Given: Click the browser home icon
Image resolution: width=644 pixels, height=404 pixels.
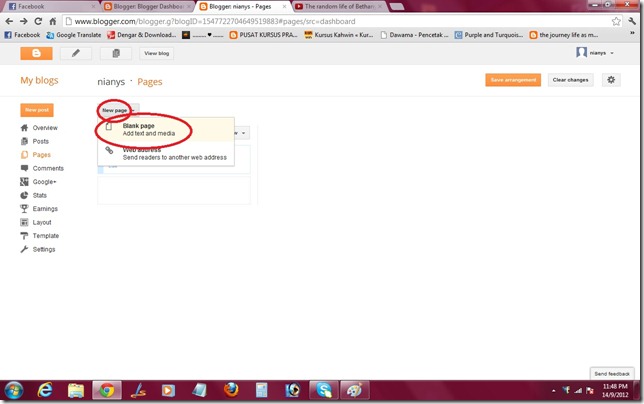Looking at the screenshot, I should click(53, 21).
